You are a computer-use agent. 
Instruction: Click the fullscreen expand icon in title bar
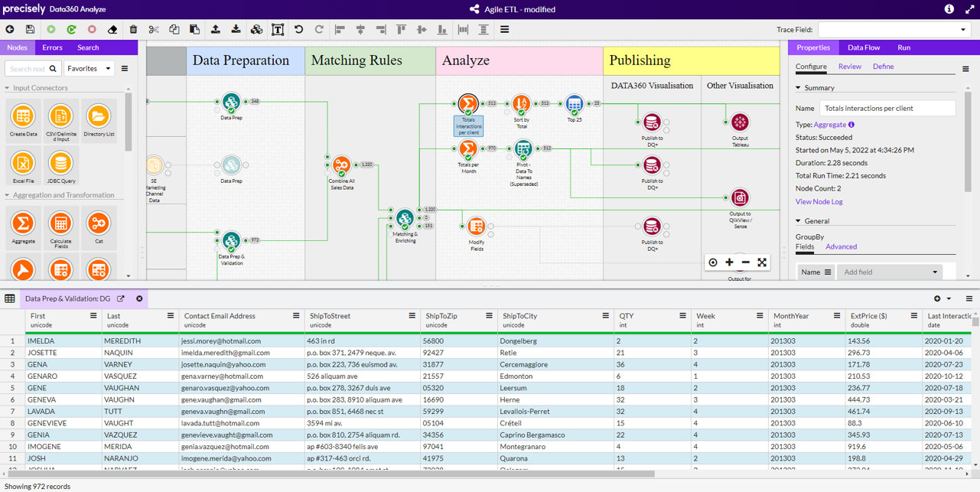(969, 9)
